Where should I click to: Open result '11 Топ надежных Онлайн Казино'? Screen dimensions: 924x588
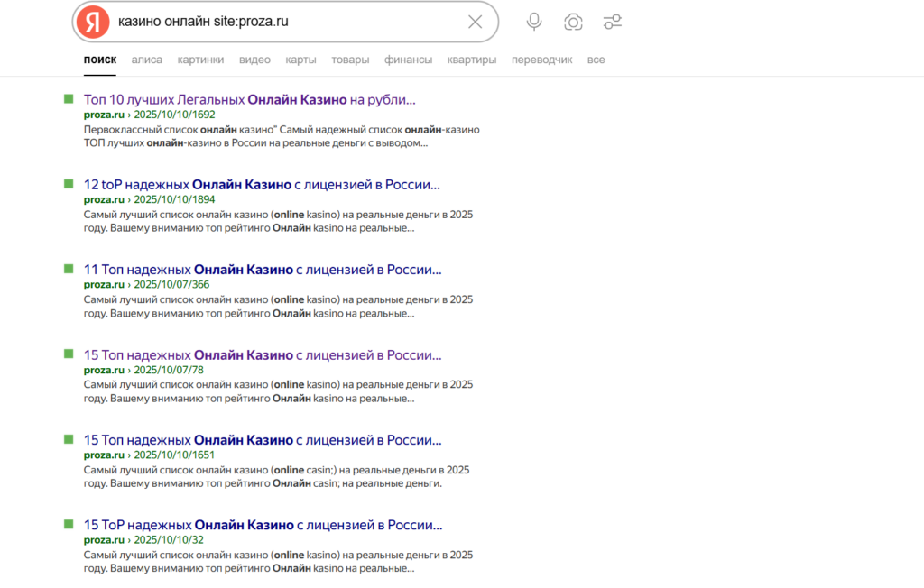click(x=263, y=270)
